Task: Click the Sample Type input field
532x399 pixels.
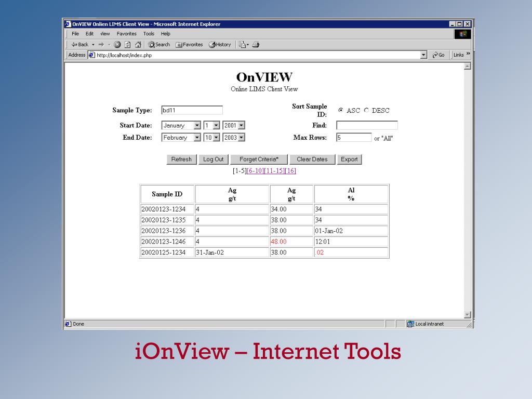Action: 192,110
